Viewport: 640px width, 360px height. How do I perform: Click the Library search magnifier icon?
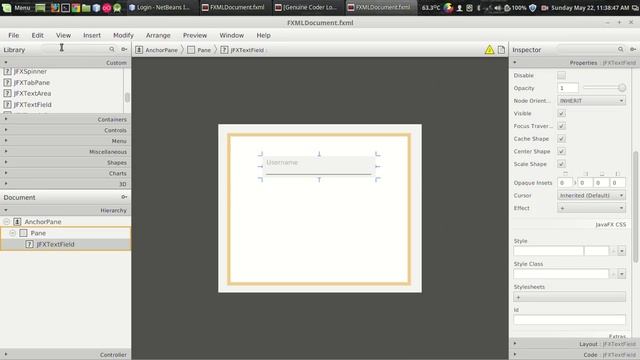(112, 49)
